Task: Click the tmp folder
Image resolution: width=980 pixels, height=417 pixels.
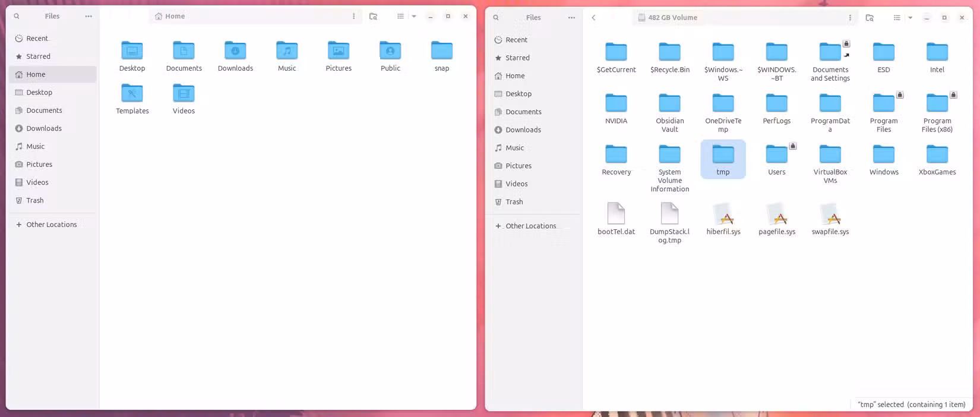Action: pos(723,160)
